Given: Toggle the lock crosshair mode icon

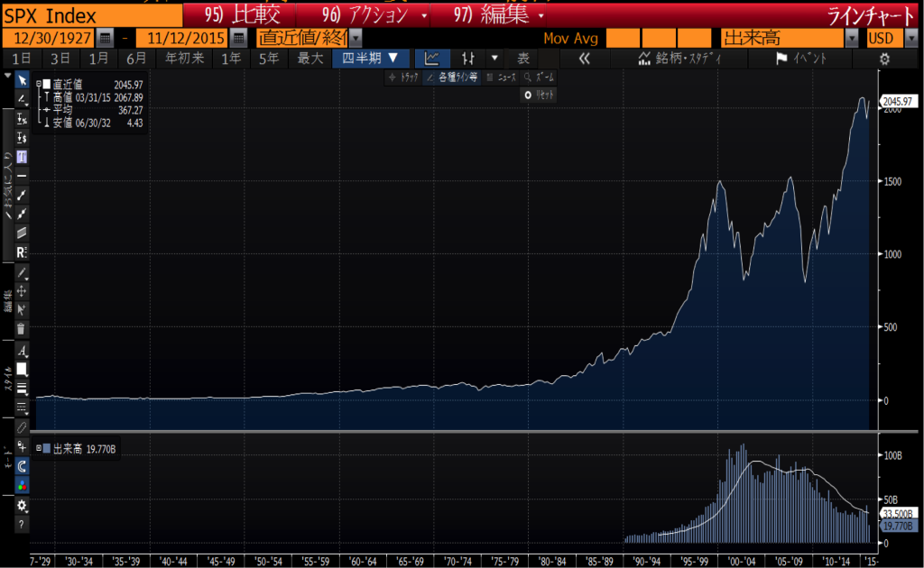Looking at the screenshot, I should [x=22, y=446].
